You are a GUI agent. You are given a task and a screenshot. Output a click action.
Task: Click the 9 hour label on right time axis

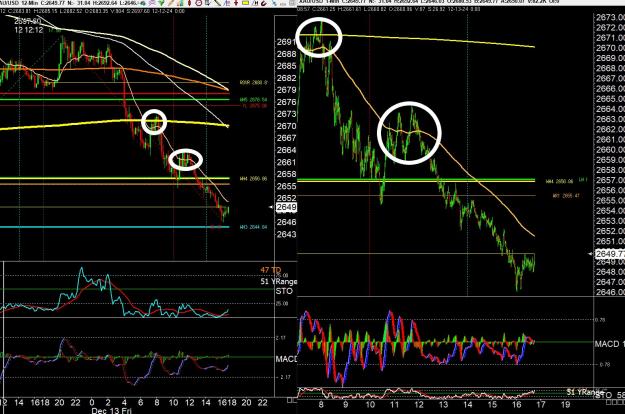point(345,405)
